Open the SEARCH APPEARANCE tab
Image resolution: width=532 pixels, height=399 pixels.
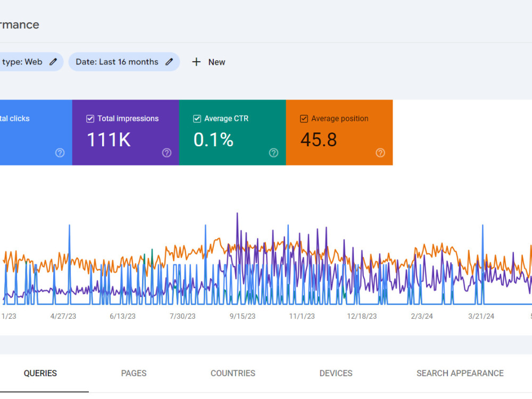point(460,373)
